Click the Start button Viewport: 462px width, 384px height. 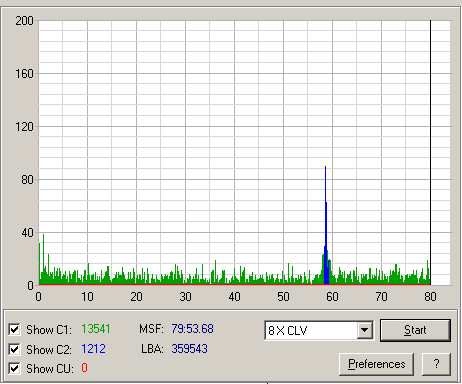[415, 330]
